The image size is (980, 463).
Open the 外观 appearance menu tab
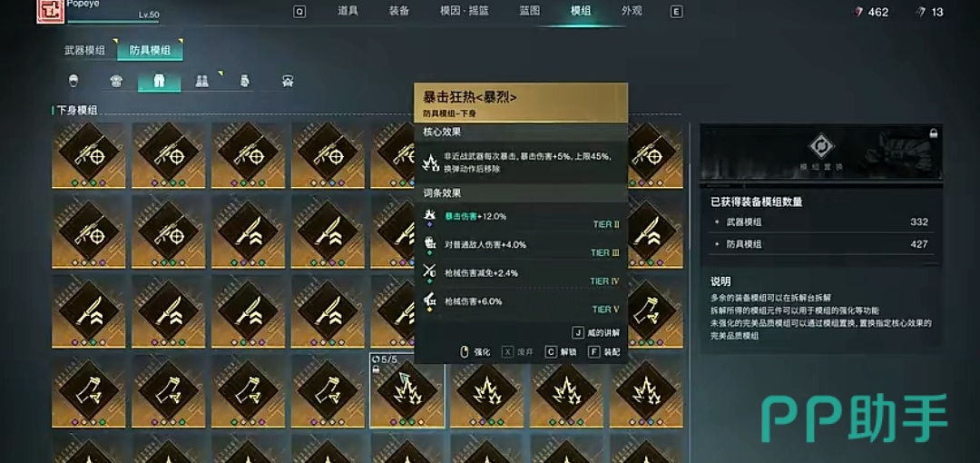point(632,11)
